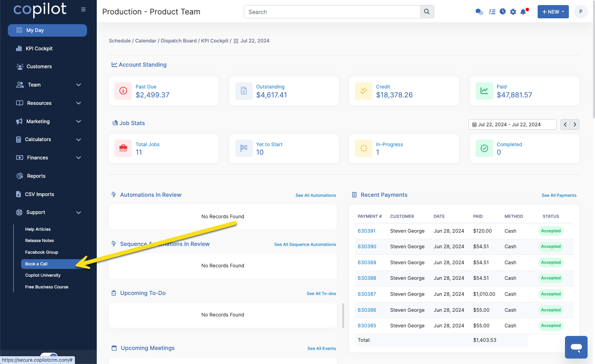Expand the Resources menu chevron
The height and width of the screenshot is (364, 595).
coord(78,103)
